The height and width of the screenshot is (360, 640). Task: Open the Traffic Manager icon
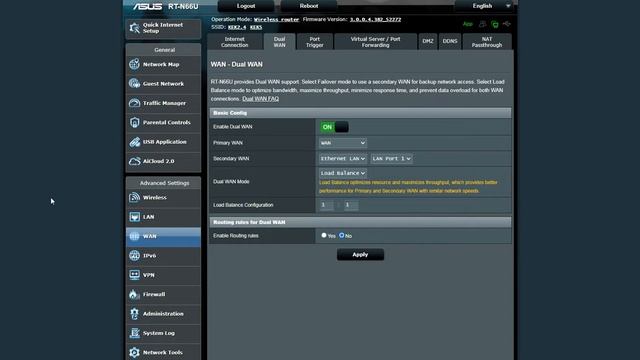[134, 103]
